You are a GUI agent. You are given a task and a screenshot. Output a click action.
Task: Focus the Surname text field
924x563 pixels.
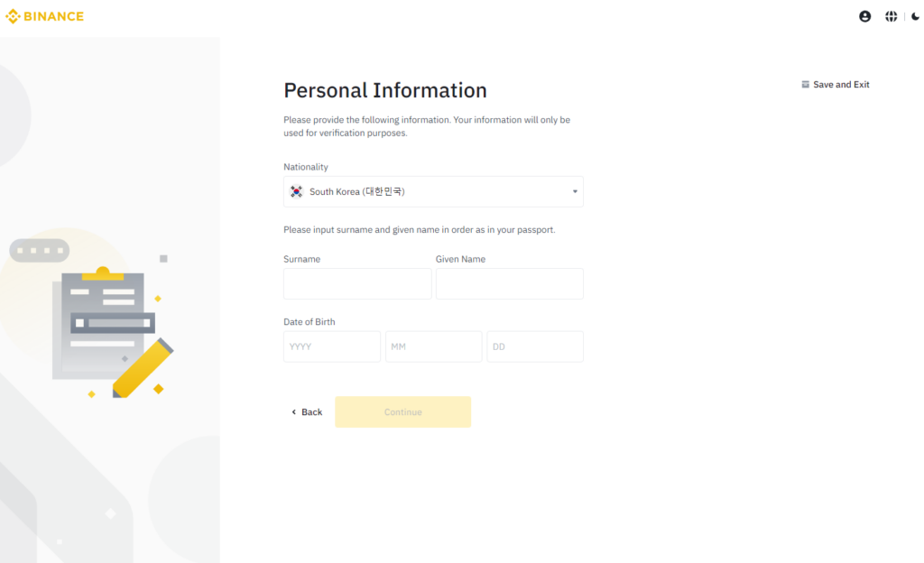[357, 283]
